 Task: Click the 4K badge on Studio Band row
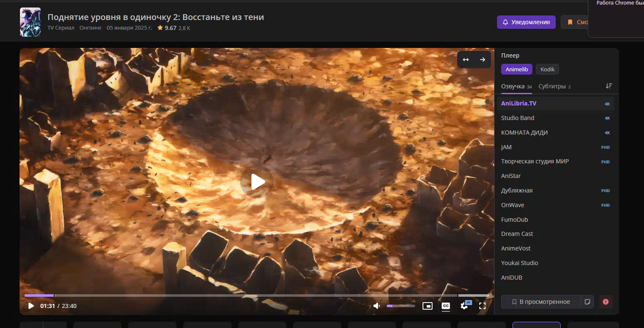tap(607, 118)
